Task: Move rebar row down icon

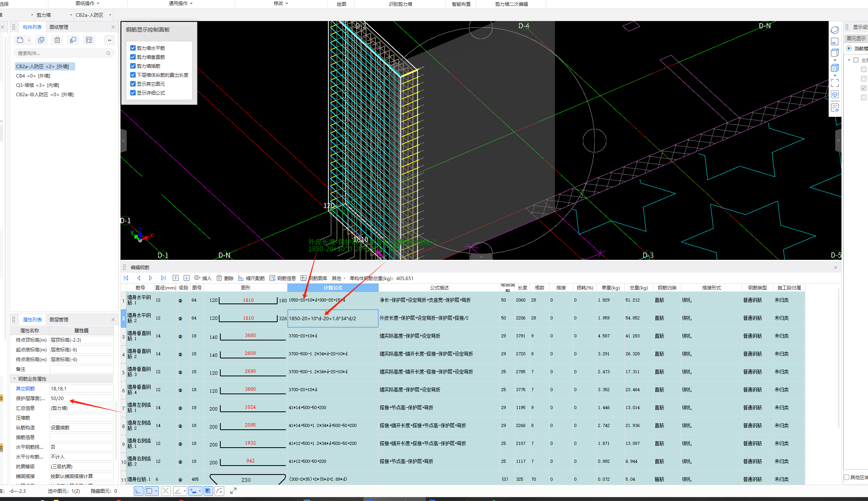Action: [186, 278]
